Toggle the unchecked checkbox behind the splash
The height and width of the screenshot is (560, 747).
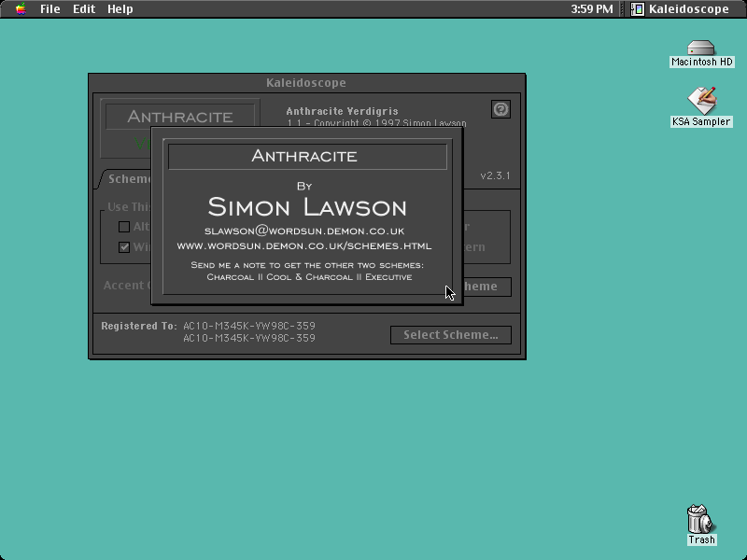click(x=124, y=227)
